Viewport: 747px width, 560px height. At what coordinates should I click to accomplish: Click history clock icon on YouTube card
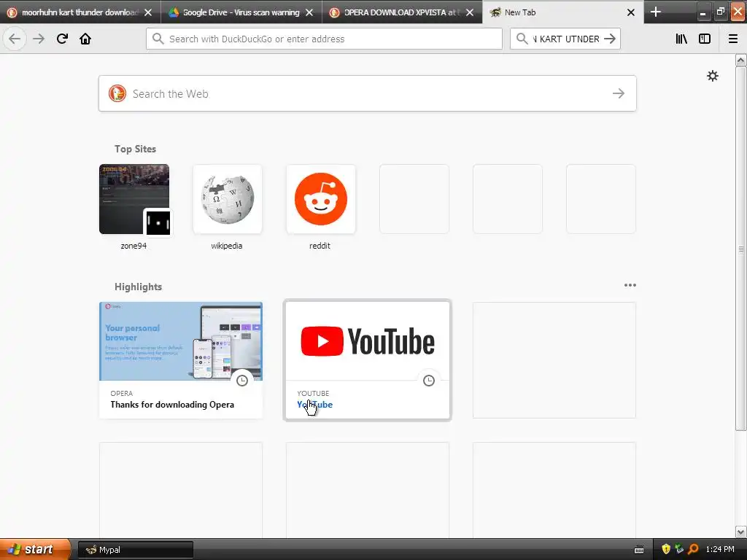(429, 381)
